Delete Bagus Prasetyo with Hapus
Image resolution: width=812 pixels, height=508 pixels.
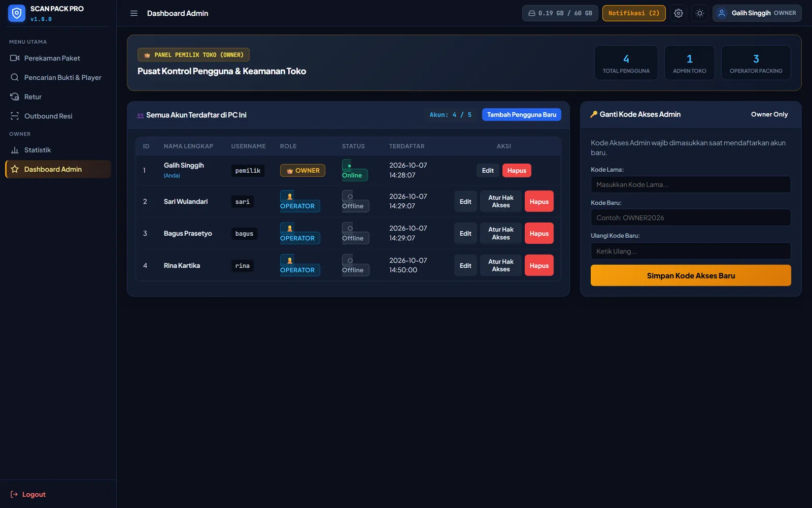pyautogui.click(x=539, y=234)
